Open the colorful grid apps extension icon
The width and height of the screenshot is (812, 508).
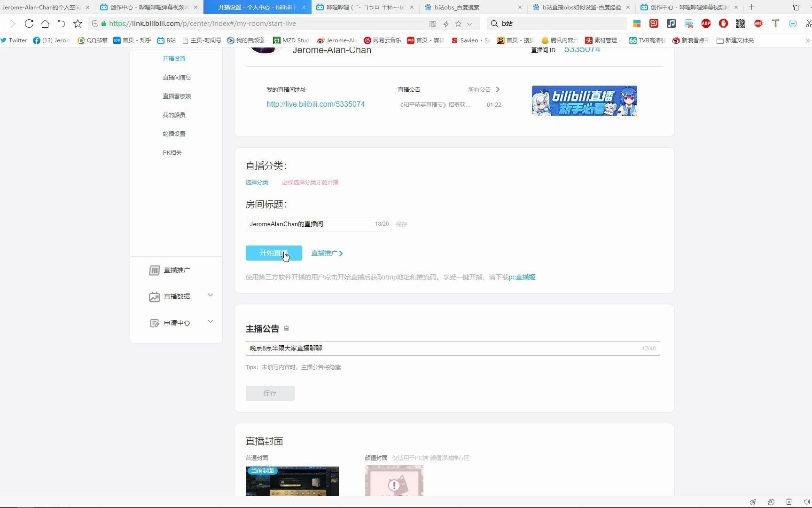click(637, 24)
